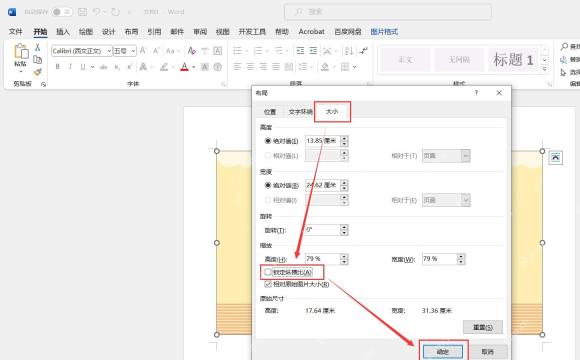Open the Underline style dropdown arrow

tap(92, 67)
